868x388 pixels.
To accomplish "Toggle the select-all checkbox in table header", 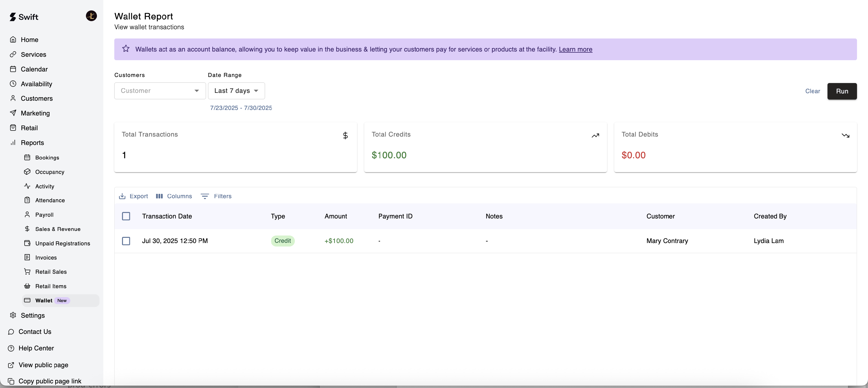I will tap(126, 216).
